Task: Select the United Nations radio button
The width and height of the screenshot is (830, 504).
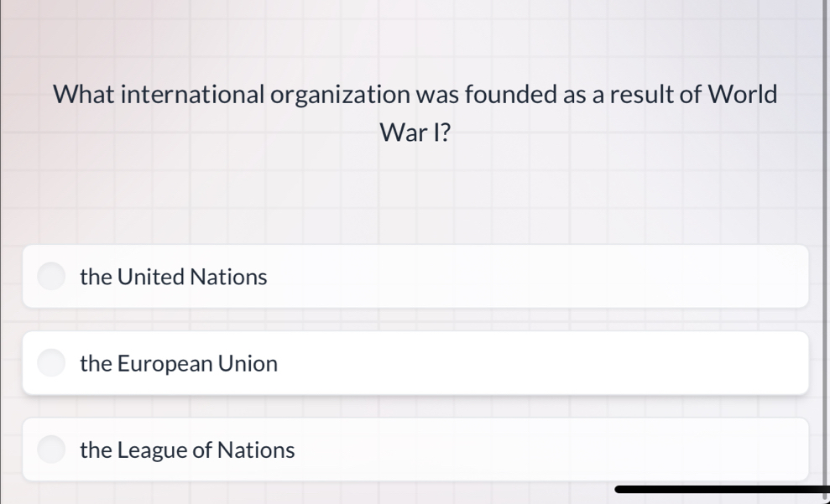Action: (x=52, y=276)
